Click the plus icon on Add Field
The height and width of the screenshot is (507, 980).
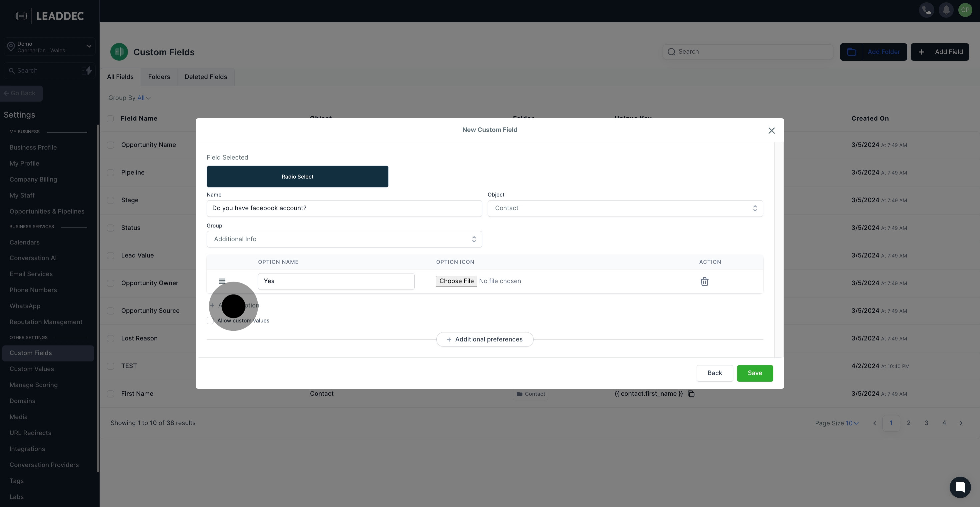[x=921, y=52]
